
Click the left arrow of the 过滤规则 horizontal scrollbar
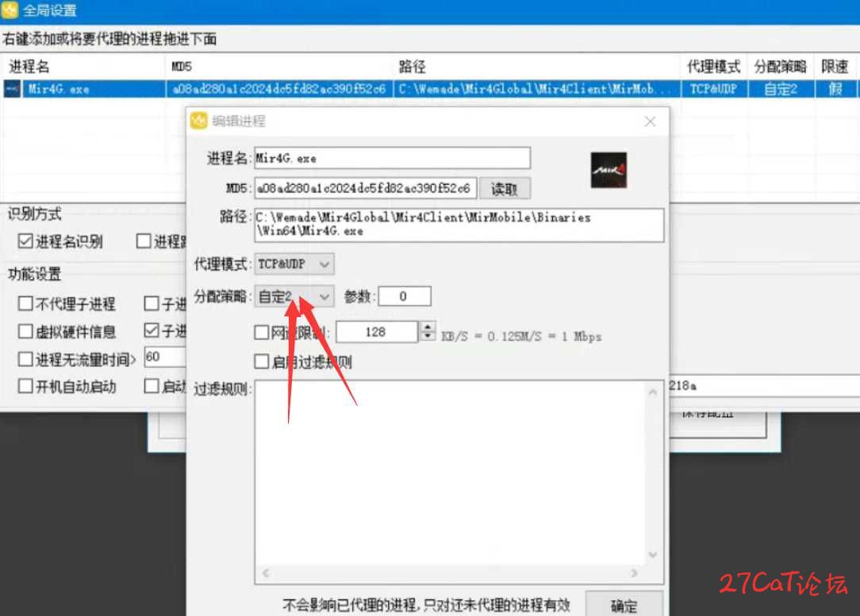point(266,573)
